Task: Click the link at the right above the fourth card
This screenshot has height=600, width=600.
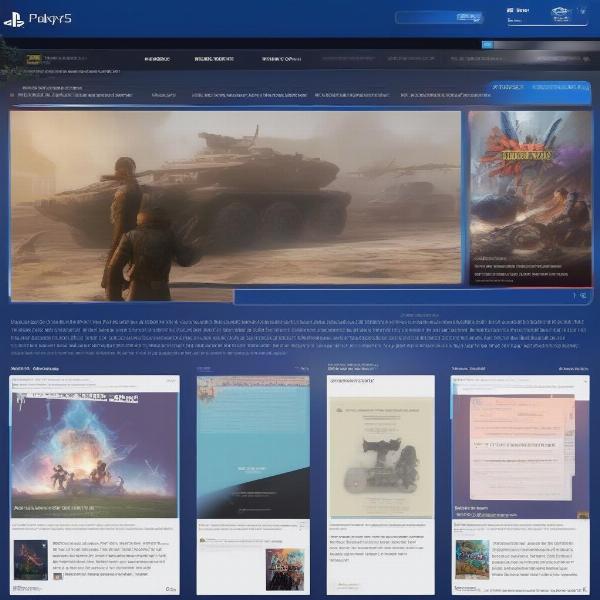Action: 573,368
